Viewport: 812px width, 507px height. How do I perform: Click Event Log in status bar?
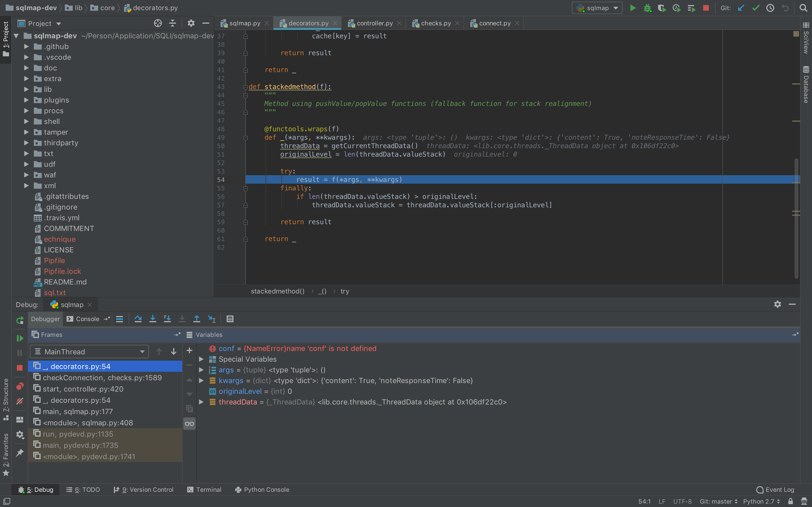pyautogui.click(x=775, y=490)
